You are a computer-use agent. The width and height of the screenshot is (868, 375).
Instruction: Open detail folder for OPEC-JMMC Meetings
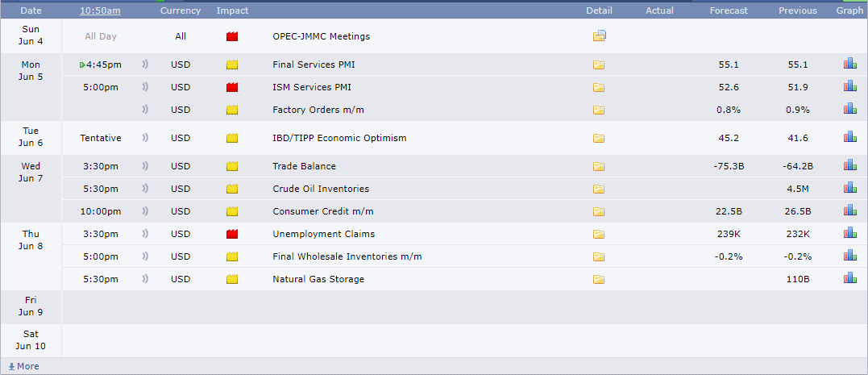click(x=599, y=36)
